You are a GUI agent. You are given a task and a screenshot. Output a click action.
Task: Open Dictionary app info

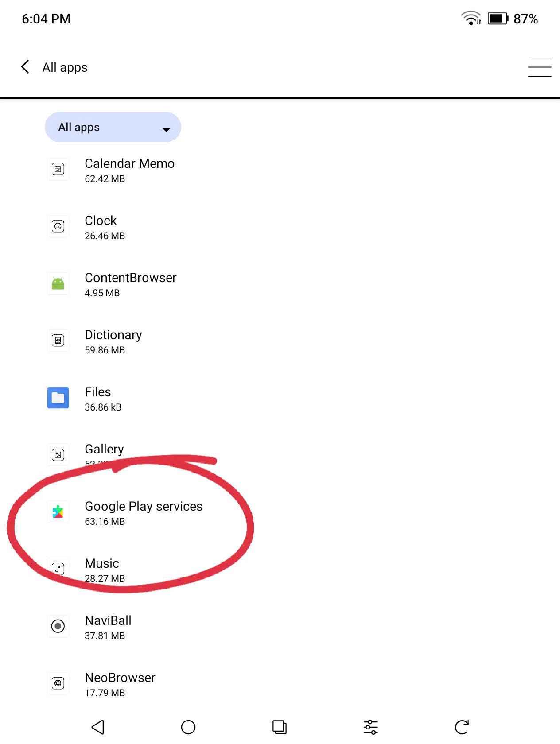280,341
